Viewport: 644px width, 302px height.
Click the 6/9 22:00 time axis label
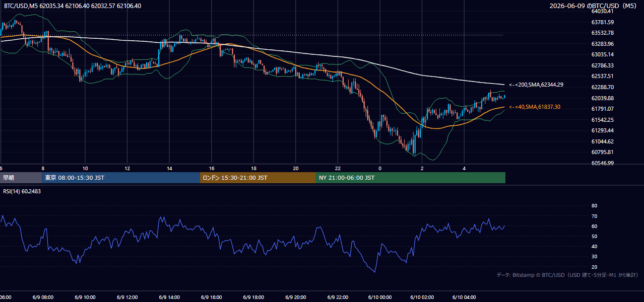coord(338,297)
